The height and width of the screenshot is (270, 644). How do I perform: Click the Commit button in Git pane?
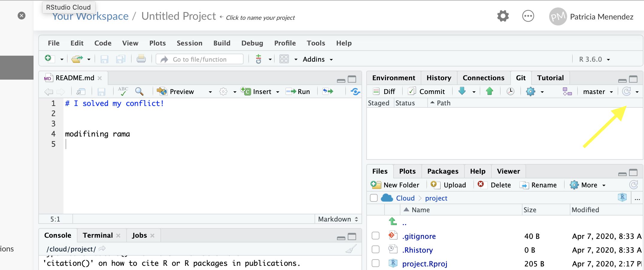(427, 92)
